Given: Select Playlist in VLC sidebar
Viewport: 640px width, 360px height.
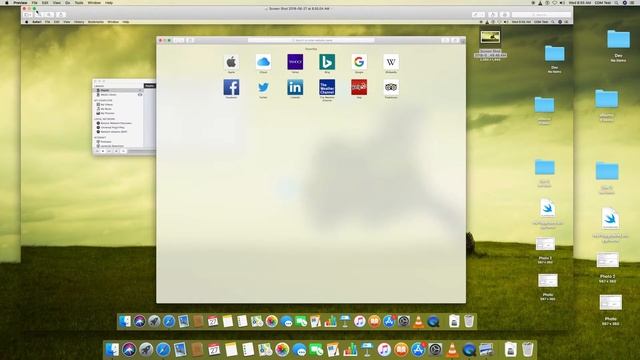Looking at the screenshot, I should coord(118,90).
